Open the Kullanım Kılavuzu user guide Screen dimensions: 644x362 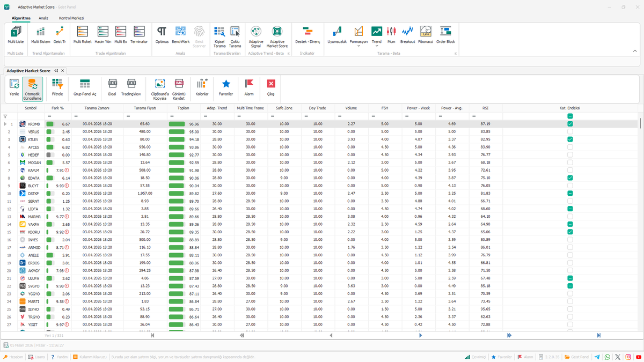[90, 357]
